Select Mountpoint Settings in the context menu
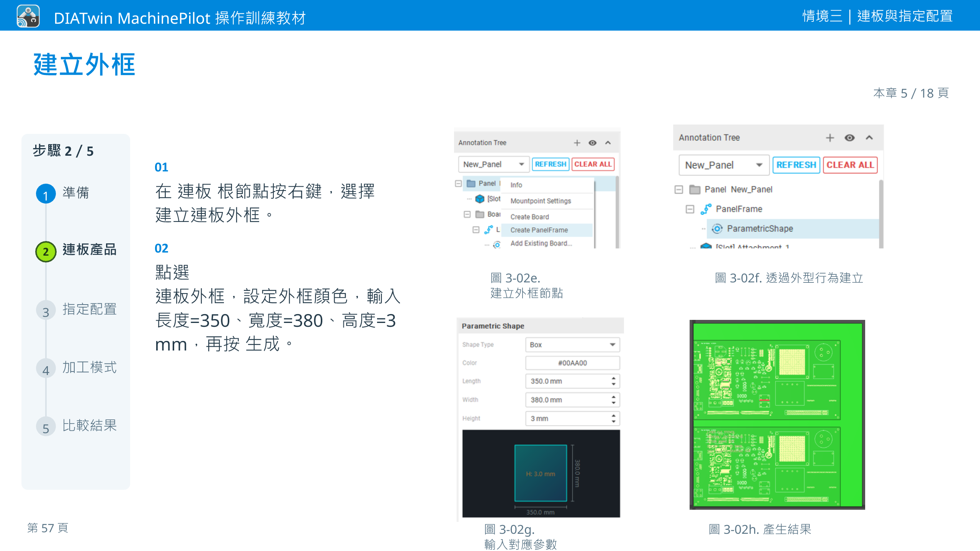This screenshot has width=980, height=551. coord(547,201)
